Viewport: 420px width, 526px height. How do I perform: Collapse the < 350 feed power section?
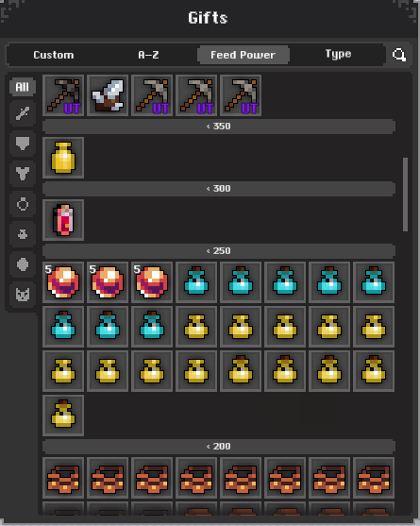(219, 127)
